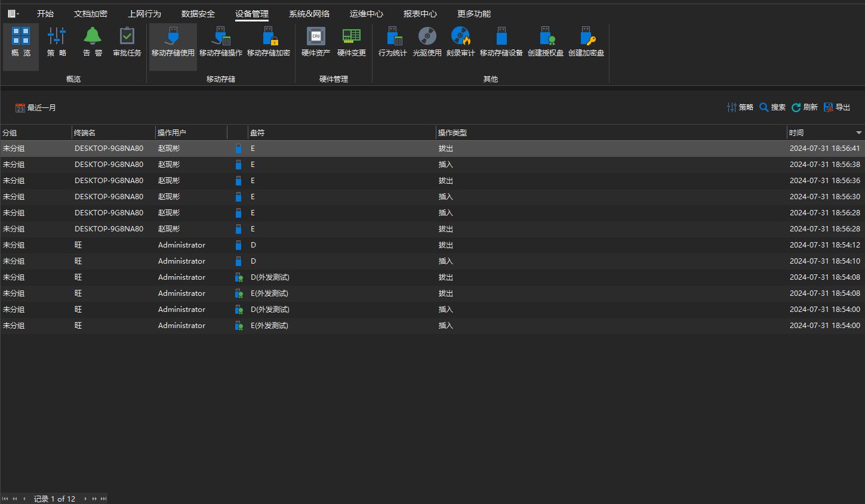The image size is (865, 504).
Task: Open 硬件资产 hardware assets
Action: pyautogui.click(x=316, y=42)
